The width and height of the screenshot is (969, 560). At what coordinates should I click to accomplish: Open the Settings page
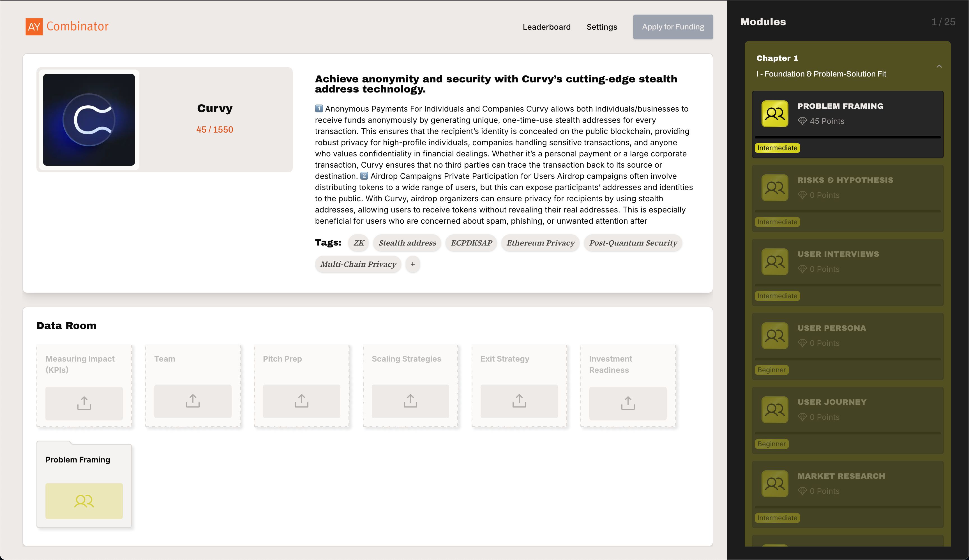point(601,27)
